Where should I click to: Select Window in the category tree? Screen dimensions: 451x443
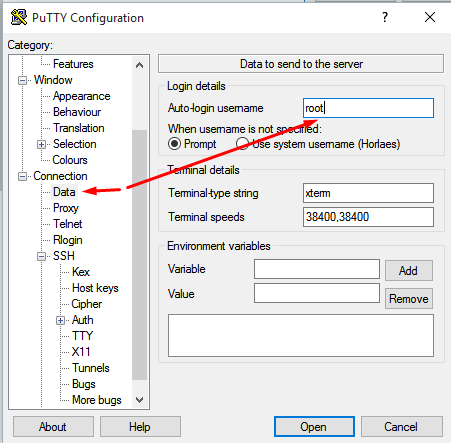[x=53, y=80]
